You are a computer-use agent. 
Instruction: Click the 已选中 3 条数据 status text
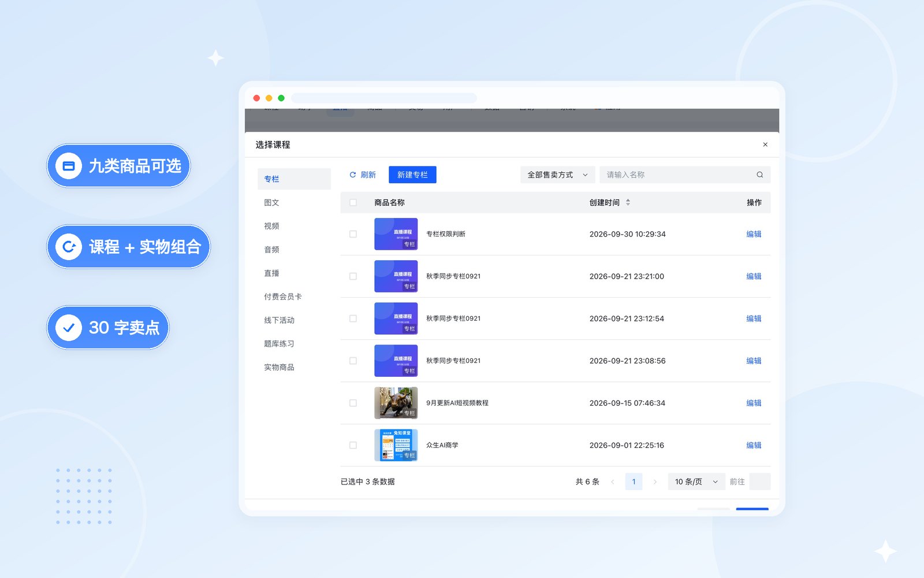[367, 481]
